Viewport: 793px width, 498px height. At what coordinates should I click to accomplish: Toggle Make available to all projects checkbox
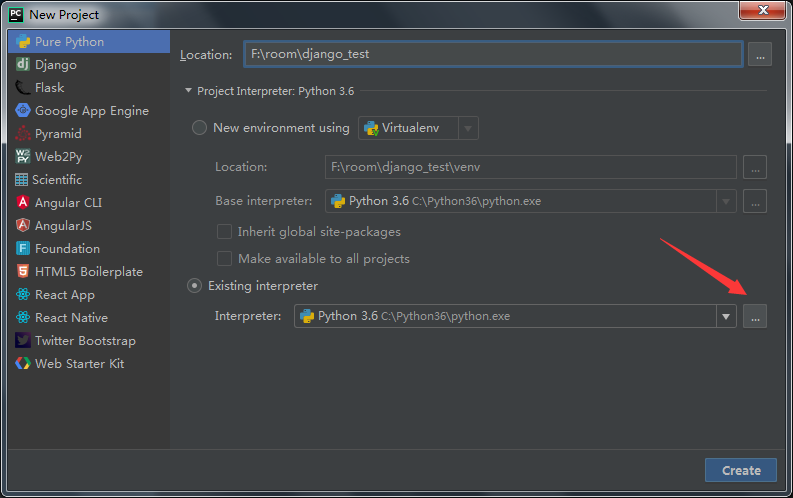pyautogui.click(x=224, y=258)
